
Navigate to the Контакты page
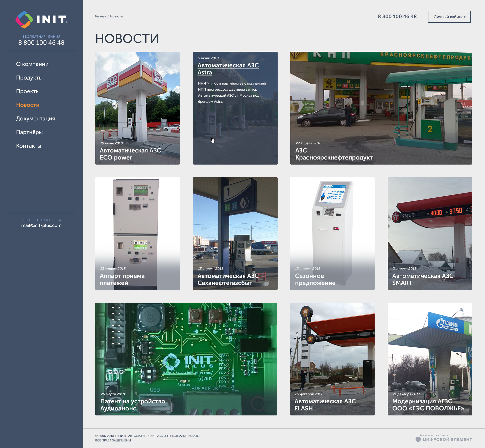[29, 146]
